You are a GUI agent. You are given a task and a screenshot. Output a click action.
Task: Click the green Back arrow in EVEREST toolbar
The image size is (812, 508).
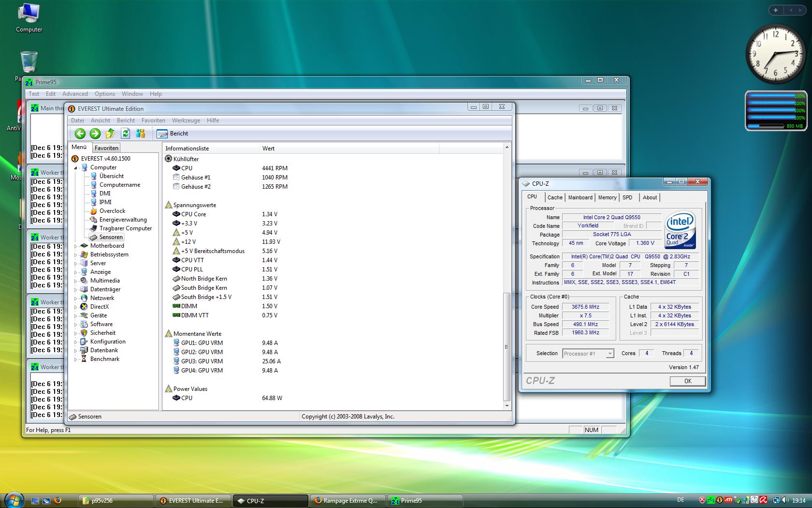pos(80,134)
